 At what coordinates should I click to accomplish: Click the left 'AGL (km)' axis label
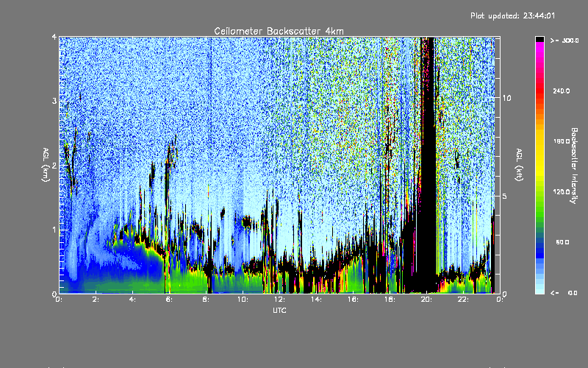pos(46,165)
